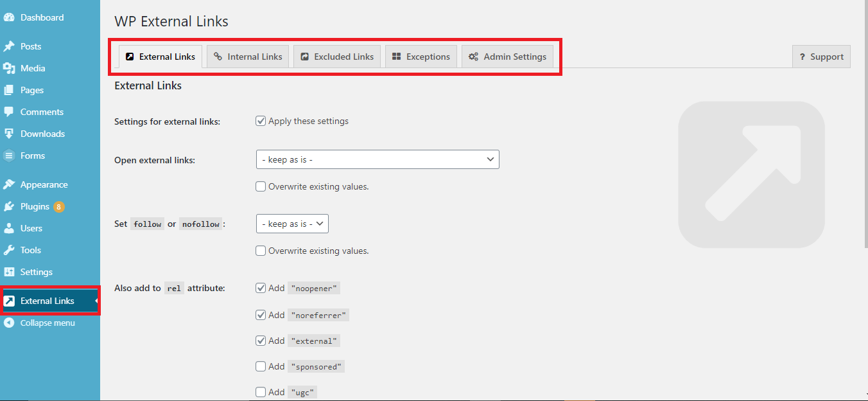Click the "Also add to rel attribute:" label
Viewport: 868px width, 401px height.
point(169,289)
